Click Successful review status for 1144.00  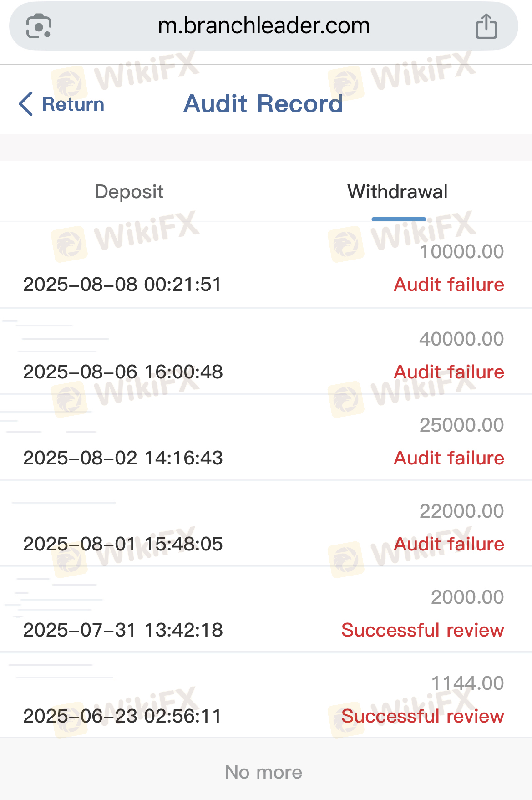click(423, 716)
